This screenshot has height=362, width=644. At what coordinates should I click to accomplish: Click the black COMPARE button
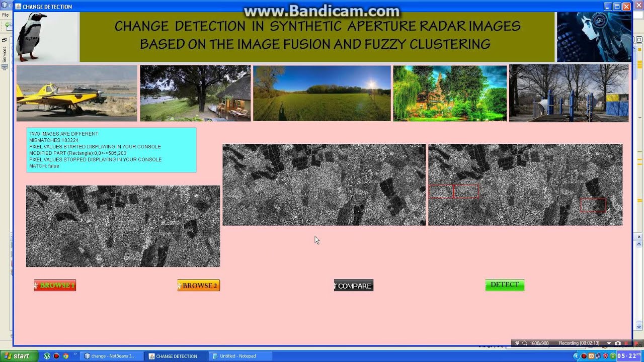click(354, 286)
